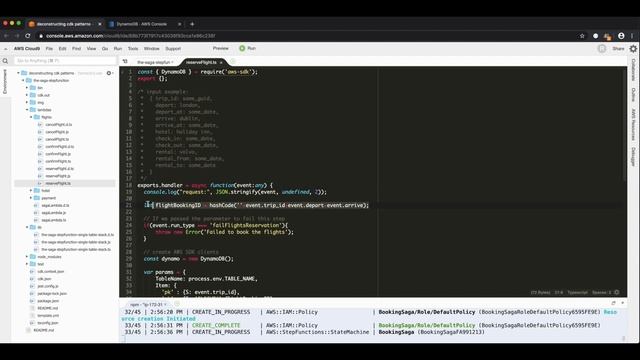Open the Run menu in menu bar

tap(118, 49)
